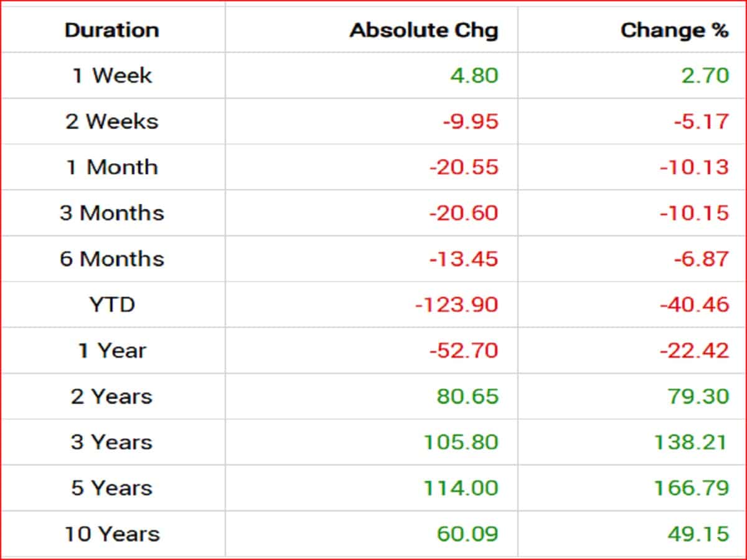747x560 pixels.
Task: Click the 1 Year row label
Action: (x=112, y=350)
